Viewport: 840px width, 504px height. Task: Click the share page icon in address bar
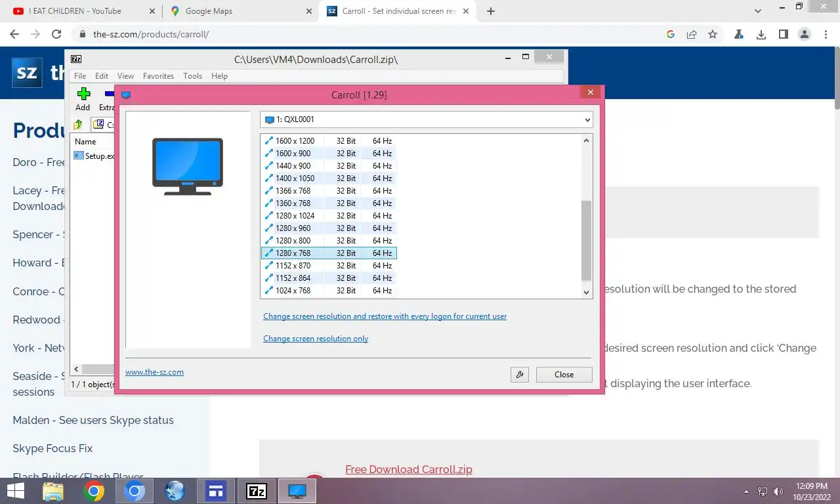pyautogui.click(x=692, y=34)
